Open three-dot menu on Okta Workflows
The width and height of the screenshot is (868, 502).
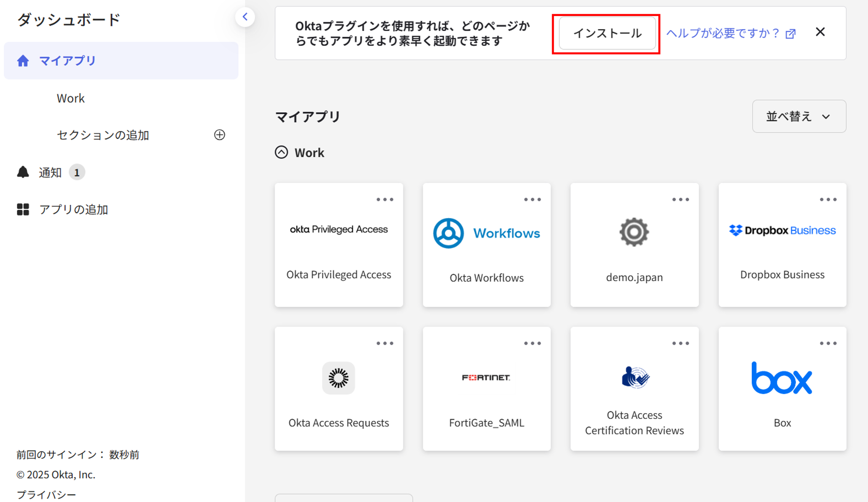532,199
